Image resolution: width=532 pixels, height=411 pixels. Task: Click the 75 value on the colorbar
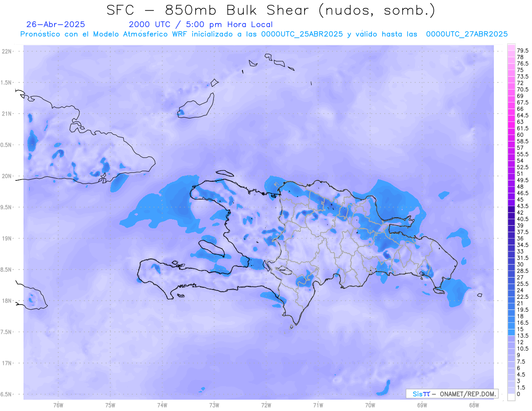coord(520,70)
